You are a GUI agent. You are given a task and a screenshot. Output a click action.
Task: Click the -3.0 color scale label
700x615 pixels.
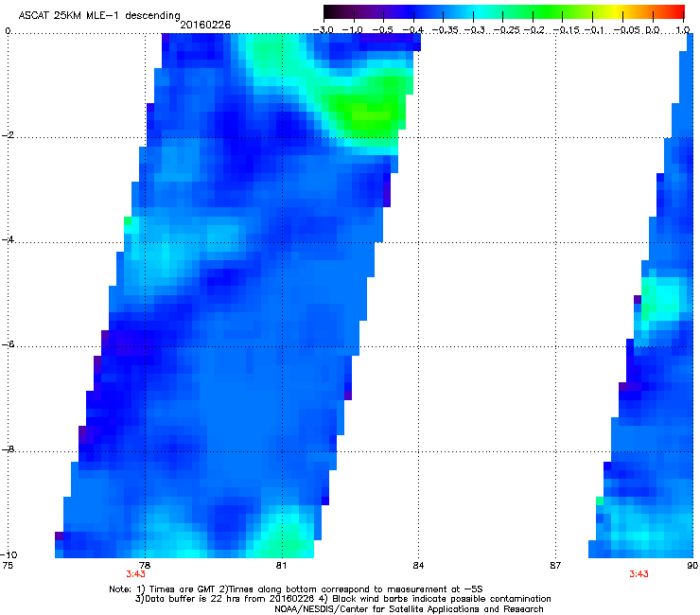point(323,30)
